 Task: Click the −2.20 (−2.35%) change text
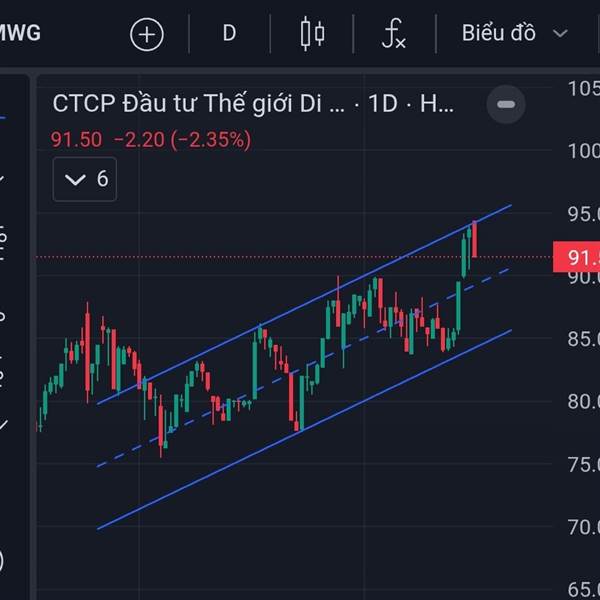tap(181, 140)
